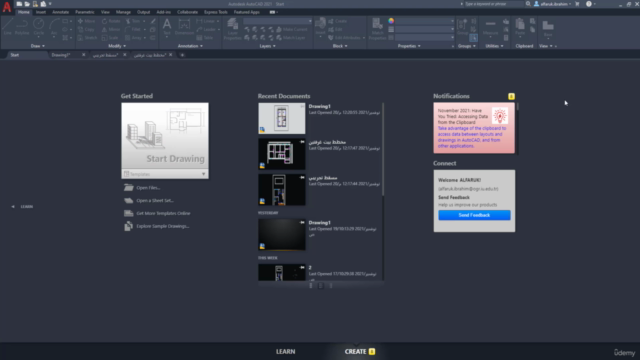Viewport: 640px width, 360px height.
Task: Open the Autodesk App Store cart icon
Action: point(577,4)
